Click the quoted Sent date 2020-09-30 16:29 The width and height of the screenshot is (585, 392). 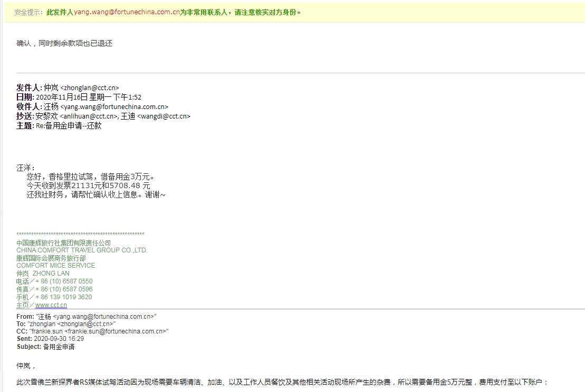(x=59, y=339)
